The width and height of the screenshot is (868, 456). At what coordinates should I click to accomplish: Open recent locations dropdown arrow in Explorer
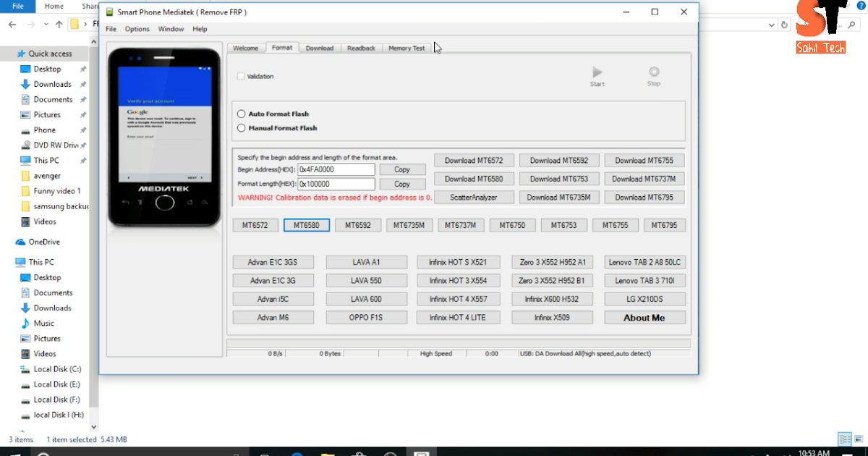point(45,24)
